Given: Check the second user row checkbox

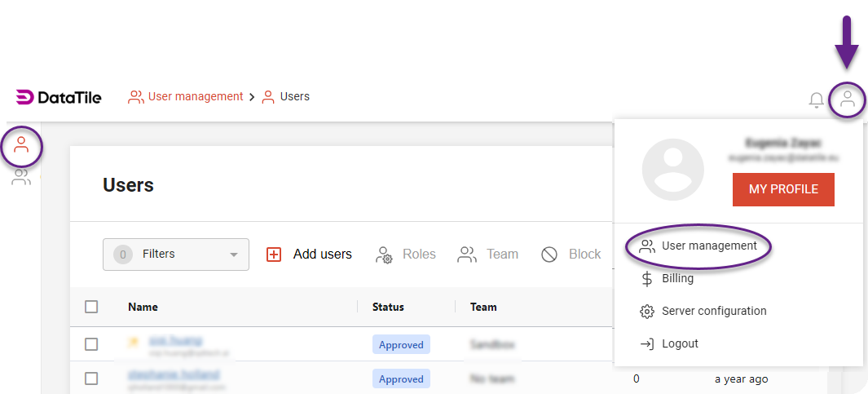Looking at the screenshot, I should (x=91, y=379).
